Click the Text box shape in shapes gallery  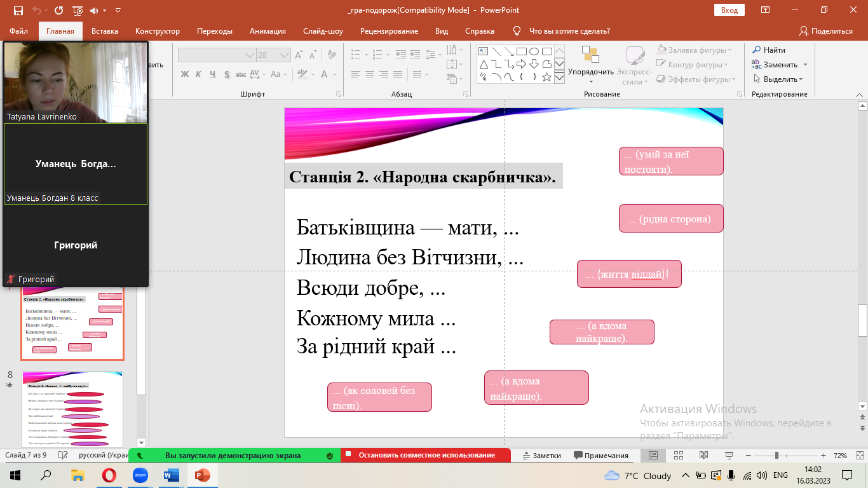tap(484, 51)
